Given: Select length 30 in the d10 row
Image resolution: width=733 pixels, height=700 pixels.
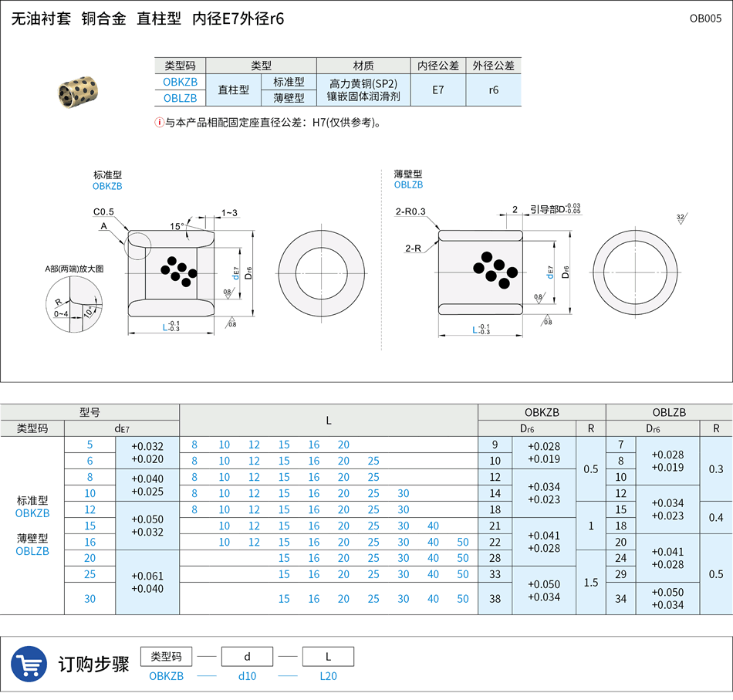Looking at the screenshot, I should (x=404, y=493).
